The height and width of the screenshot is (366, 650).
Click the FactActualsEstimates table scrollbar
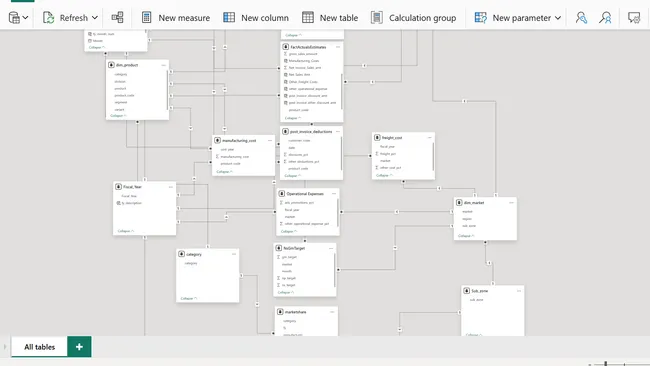pyautogui.click(x=342, y=91)
